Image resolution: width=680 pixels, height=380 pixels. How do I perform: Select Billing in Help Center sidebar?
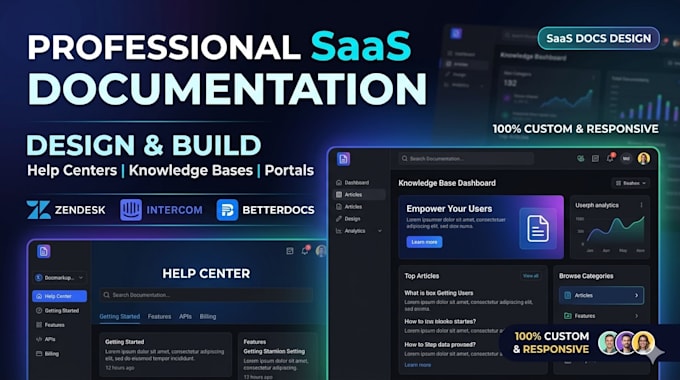59,354
